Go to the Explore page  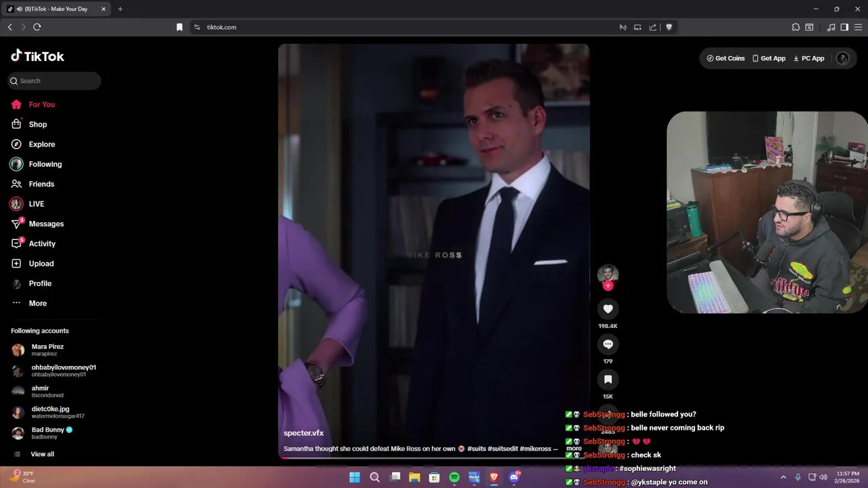click(x=41, y=144)
